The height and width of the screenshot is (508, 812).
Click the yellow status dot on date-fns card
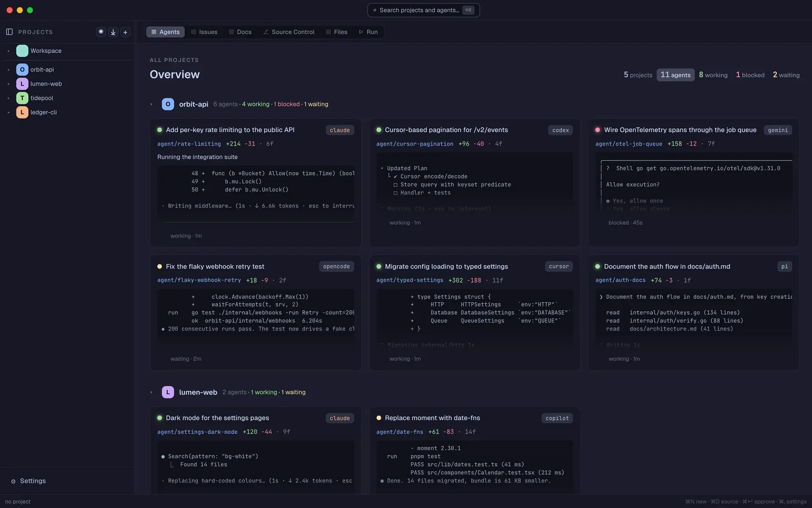pyautogui.click(x=379, y=418)
